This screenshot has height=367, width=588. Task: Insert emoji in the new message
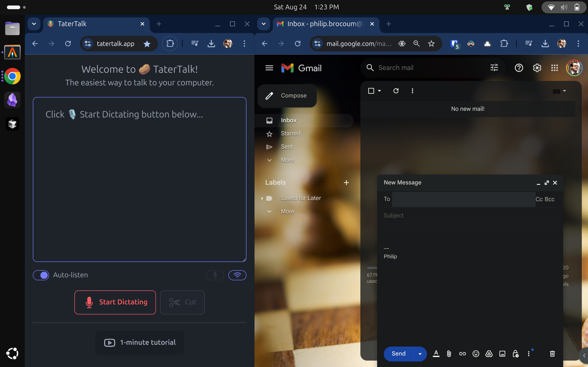pos(476,354)
